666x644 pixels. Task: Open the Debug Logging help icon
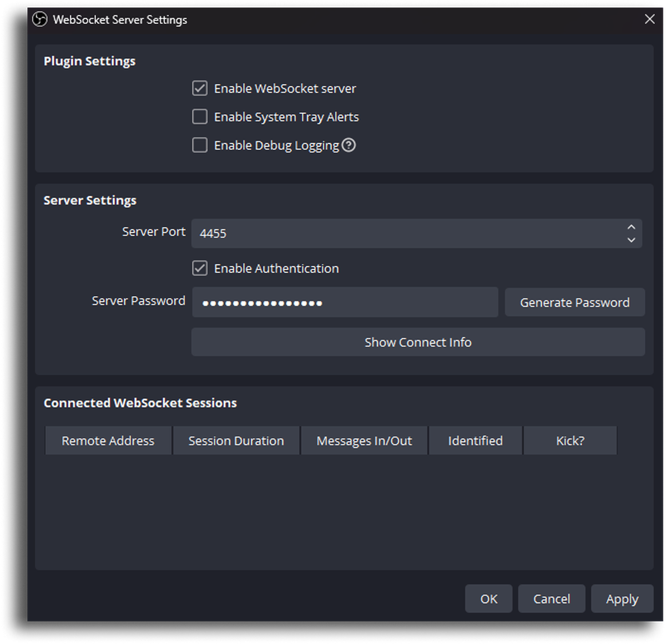[349, 145]
